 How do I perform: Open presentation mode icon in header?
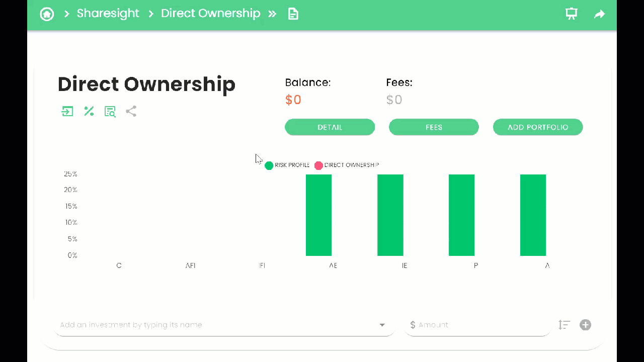[x=572, y=14]
